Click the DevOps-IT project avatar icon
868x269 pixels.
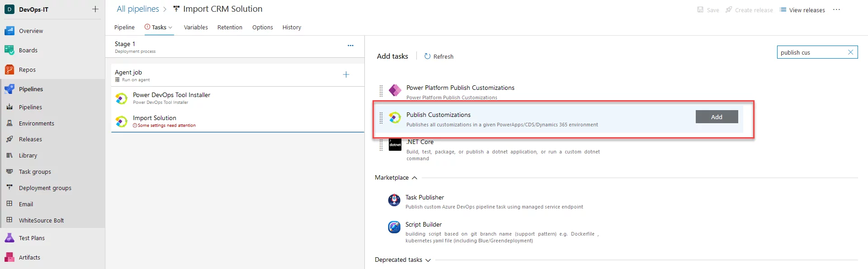[x=9, y=9]
